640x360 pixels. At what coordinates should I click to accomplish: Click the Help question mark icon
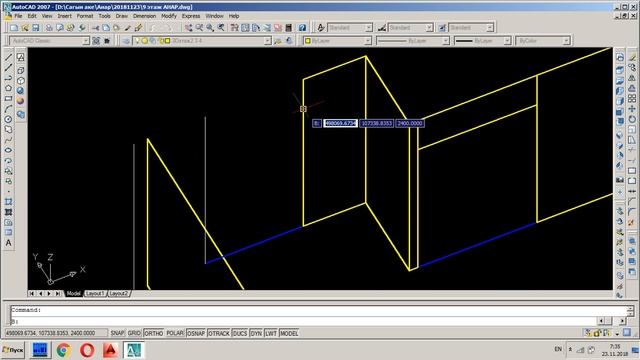302,28
